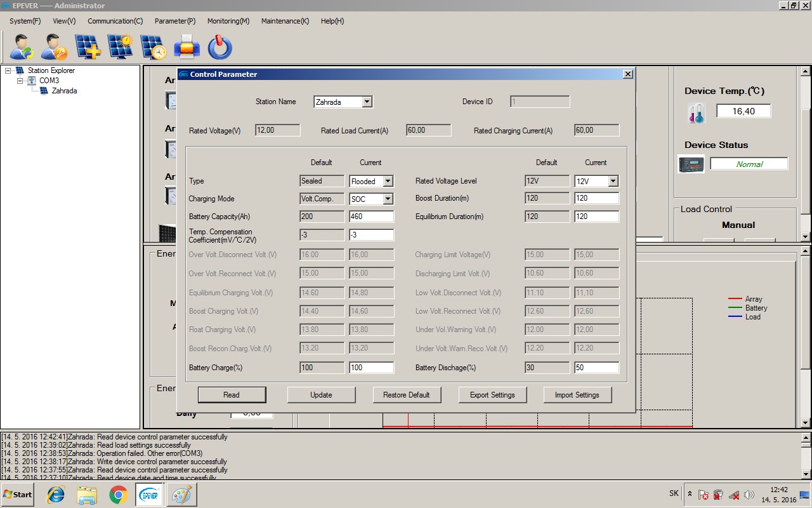Open the Rated Voltage Level dropdown

pyautogui.click(x=612, y=182)
